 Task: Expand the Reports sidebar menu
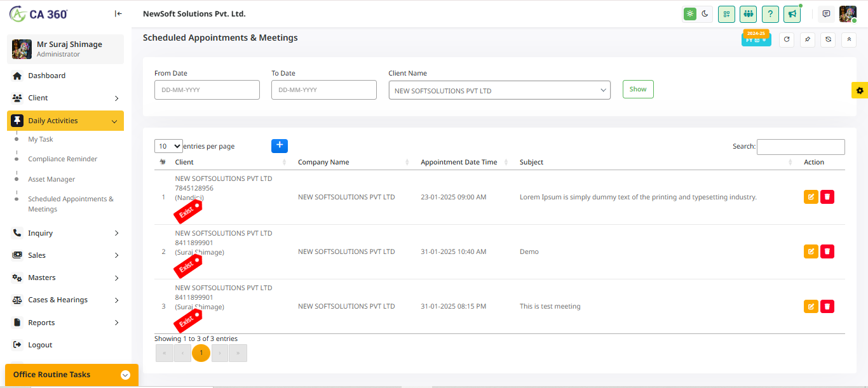65,323
